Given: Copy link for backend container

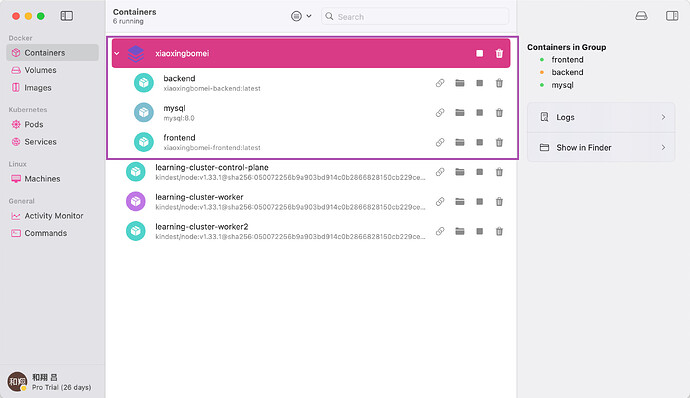Looking at the screenshot, I should (x=440, y=83).
